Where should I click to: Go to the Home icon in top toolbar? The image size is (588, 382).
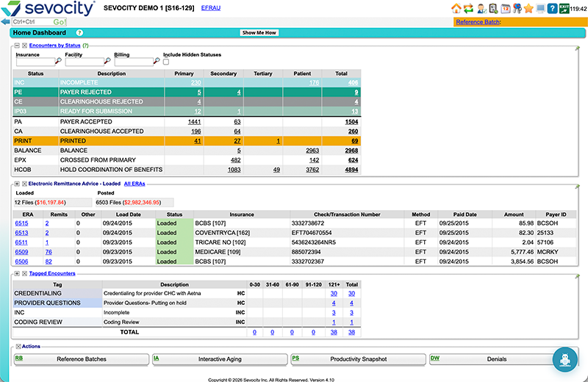pos(456,8)
